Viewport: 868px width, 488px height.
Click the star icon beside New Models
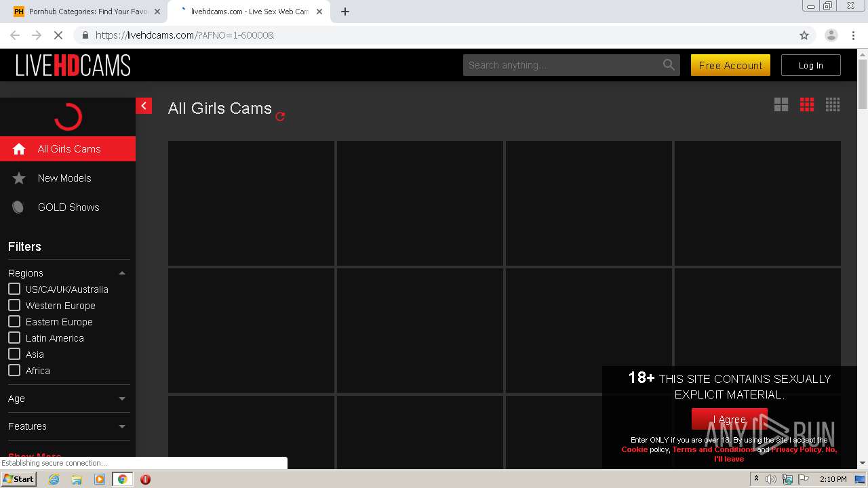click(x=19, y=178)
